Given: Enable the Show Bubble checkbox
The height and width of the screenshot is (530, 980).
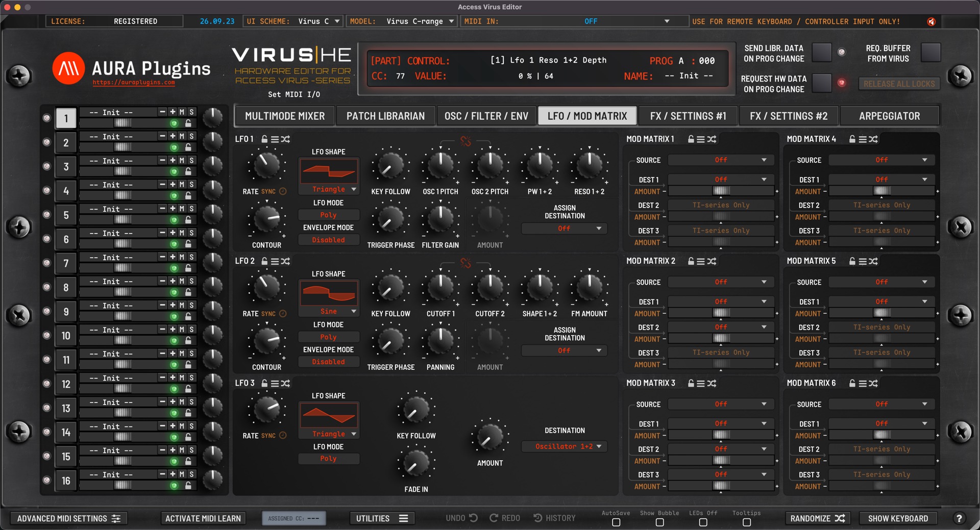Looking at the screenshot, I should point(659,522).
